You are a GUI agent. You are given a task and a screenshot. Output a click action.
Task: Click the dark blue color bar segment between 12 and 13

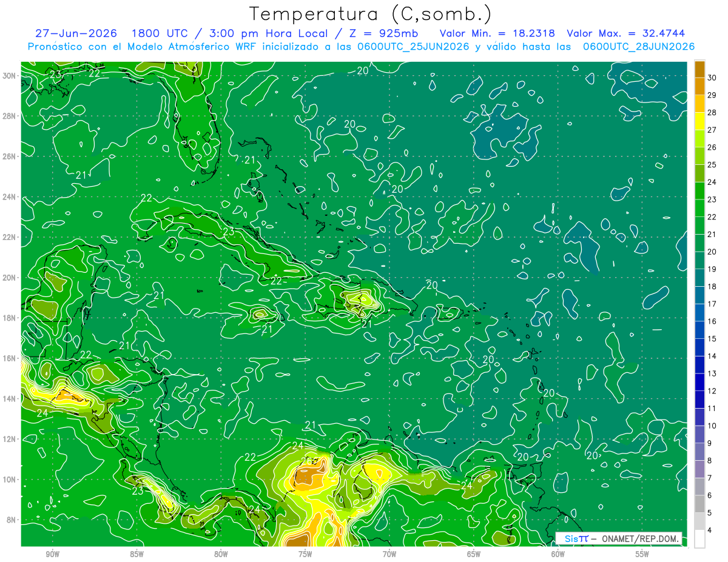[x=699, y=383]
